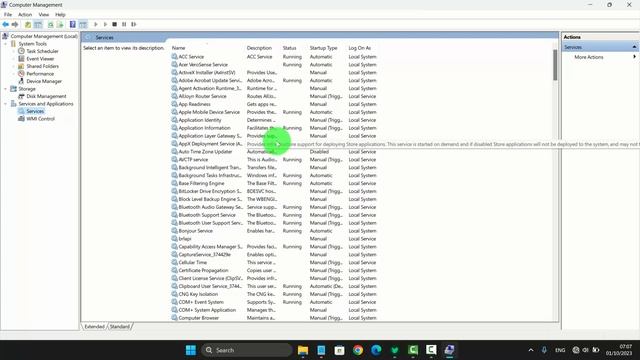Select the Services node in the tree
Viewport: 640px width, 360px height.
click(x=35, y=111)
